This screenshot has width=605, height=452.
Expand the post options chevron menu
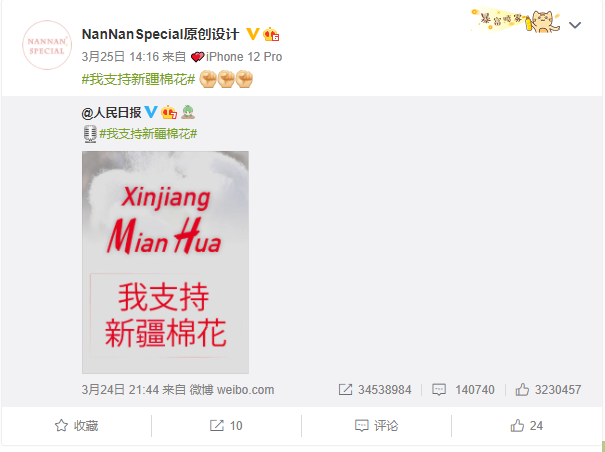click(575, 25)
